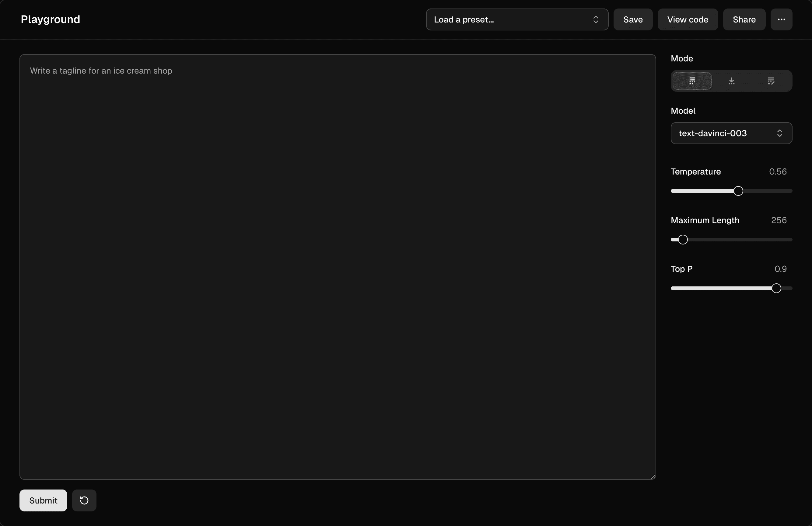Click the Temperature label

[x=695, y=171]
